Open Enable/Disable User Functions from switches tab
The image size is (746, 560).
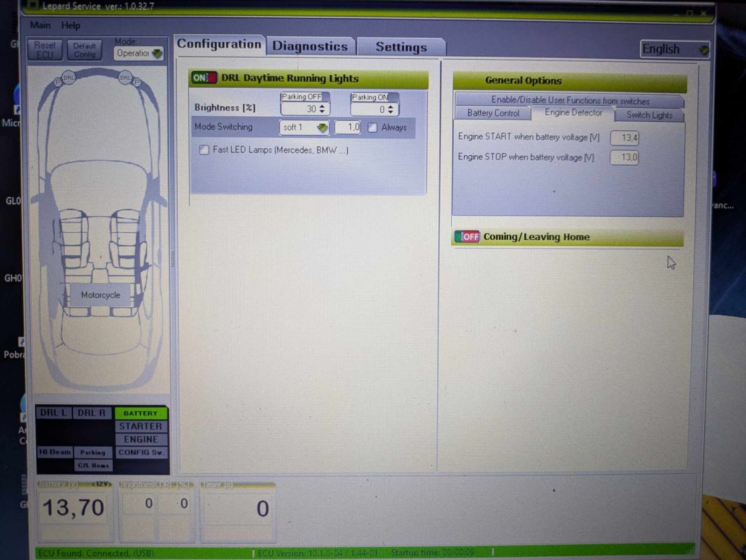(x=570, y=100)
